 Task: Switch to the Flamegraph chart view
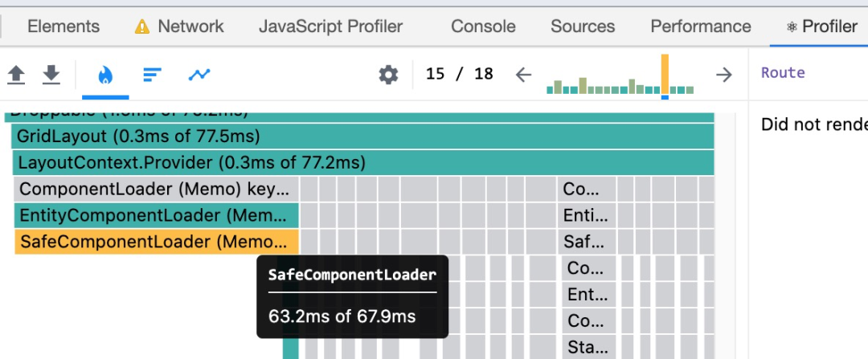(105, 75)
